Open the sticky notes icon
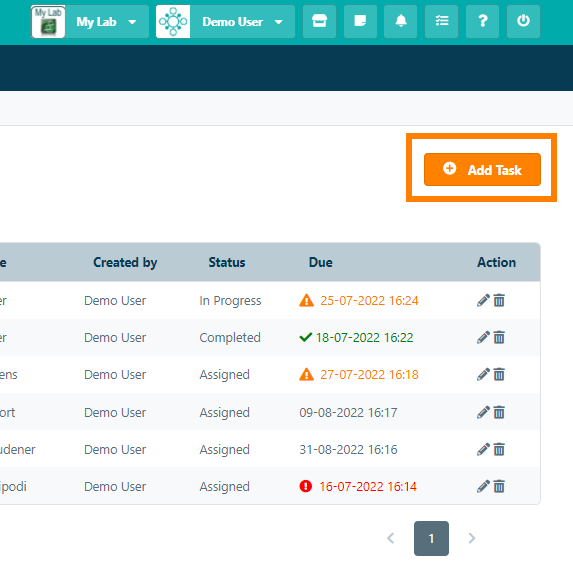The image size is (573, 581). point(360,21)
